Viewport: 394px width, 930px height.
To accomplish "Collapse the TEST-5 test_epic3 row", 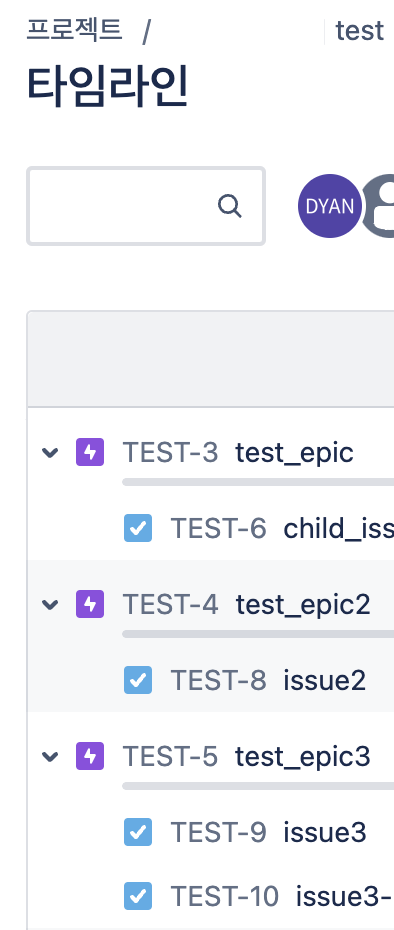I will point(50,757).
